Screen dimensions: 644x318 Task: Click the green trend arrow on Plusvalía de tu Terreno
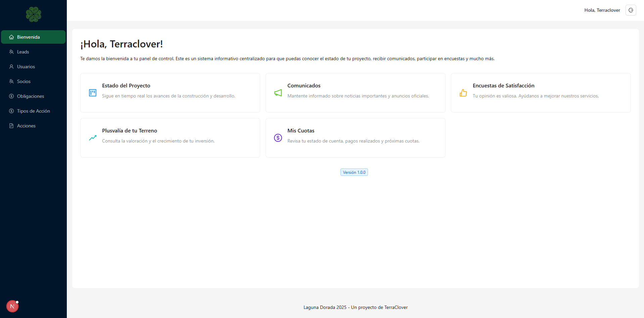coord(92,138)
